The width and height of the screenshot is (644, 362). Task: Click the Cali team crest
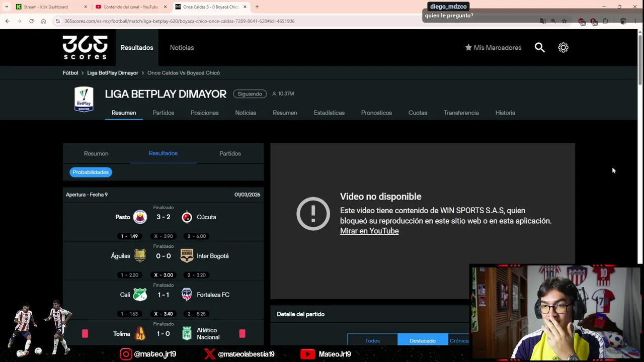click(x=140, y=295)
